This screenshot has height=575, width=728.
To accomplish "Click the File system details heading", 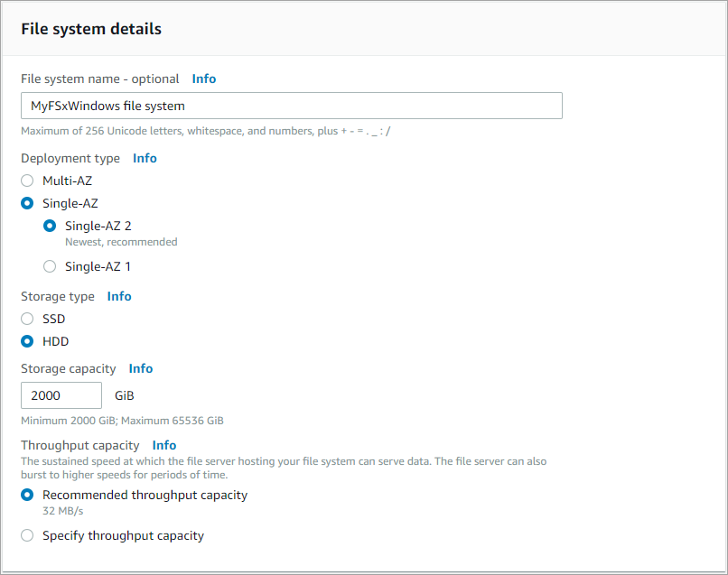I will click(91, 29).
